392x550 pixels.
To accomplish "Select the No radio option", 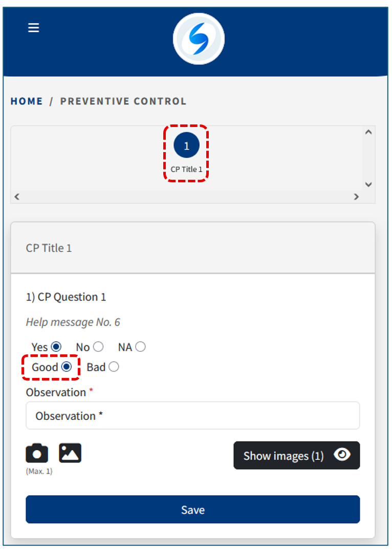I will pos(98,347).
